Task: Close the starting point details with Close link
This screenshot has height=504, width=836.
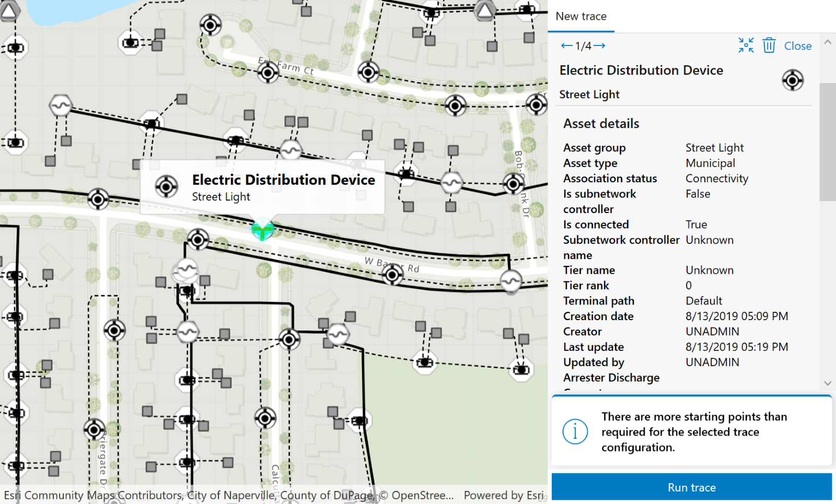Action: click(798, 46)
